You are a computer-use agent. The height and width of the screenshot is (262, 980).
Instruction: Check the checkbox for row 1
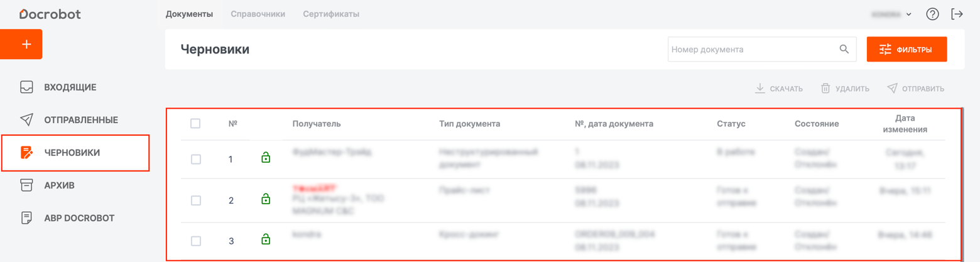pyautogui.click(x=196, y=160)
